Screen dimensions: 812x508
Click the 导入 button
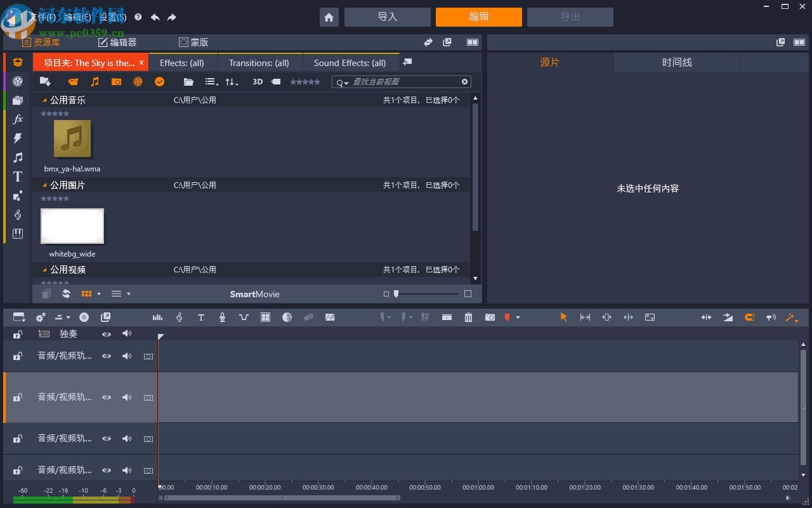tap(387, 17)
